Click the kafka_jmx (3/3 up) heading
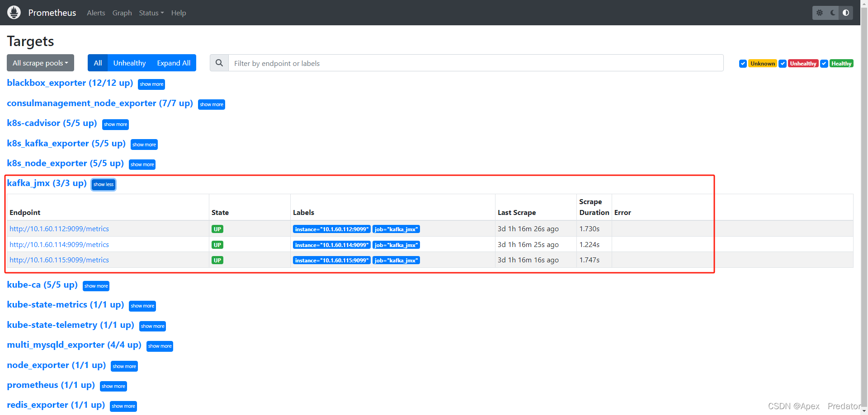The image size is (868, 415). coord(47,183)
